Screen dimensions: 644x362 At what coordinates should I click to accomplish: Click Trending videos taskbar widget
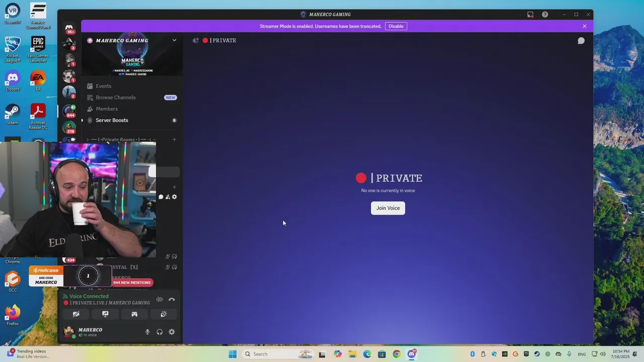click(x=29, y=354)
